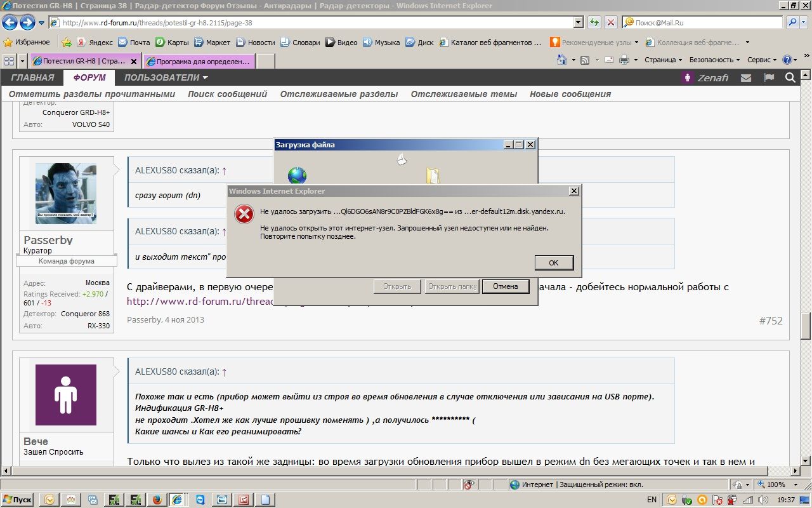
Task: Open the Страница dropdown menu
Action: (x=663, y=60)
